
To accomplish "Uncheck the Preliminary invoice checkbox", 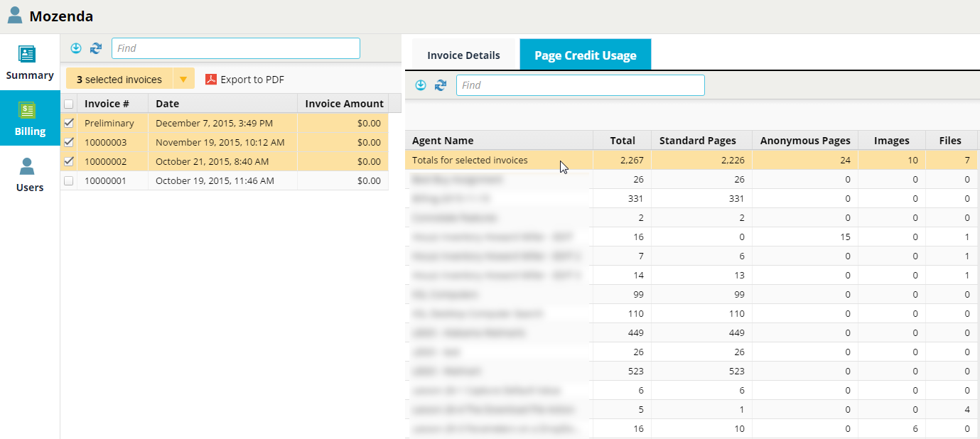I will (69, 123).
